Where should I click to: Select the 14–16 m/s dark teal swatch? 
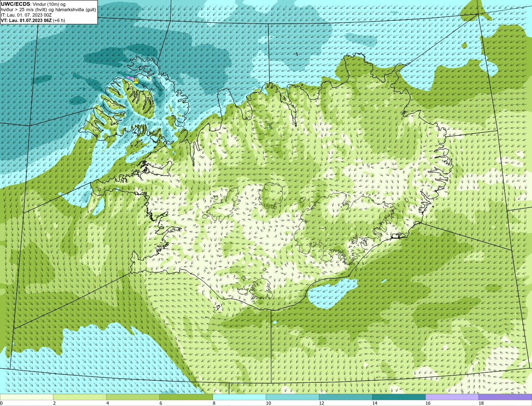[x=399, y=397]
